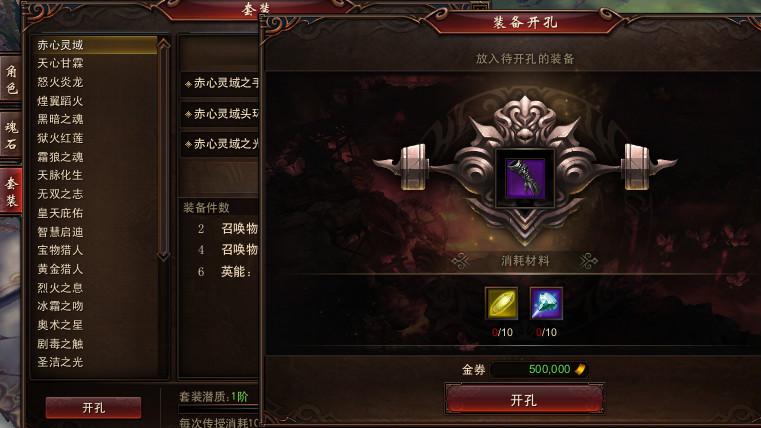Screen dimensions: 761x428
Task: Click the diamond bullet beside 赤心灵域之手
Action: (x=188, y=84)
